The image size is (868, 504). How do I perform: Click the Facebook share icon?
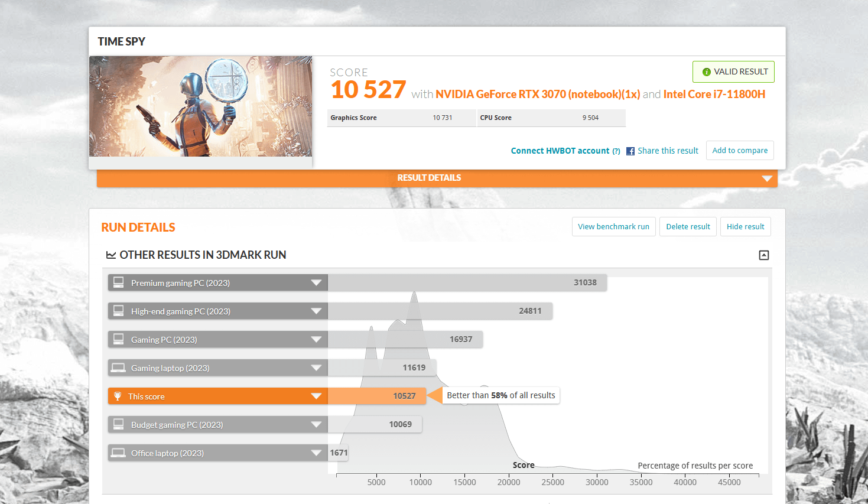tap(630, 151)
